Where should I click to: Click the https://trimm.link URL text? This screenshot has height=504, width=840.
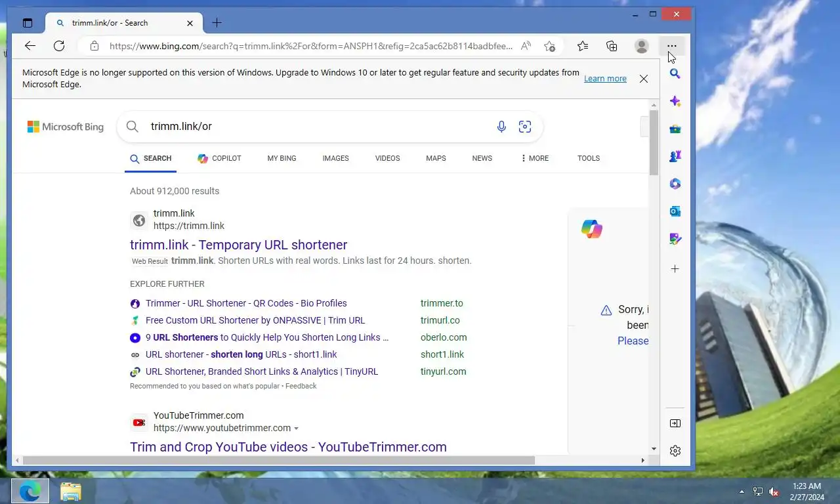(189, 226)
